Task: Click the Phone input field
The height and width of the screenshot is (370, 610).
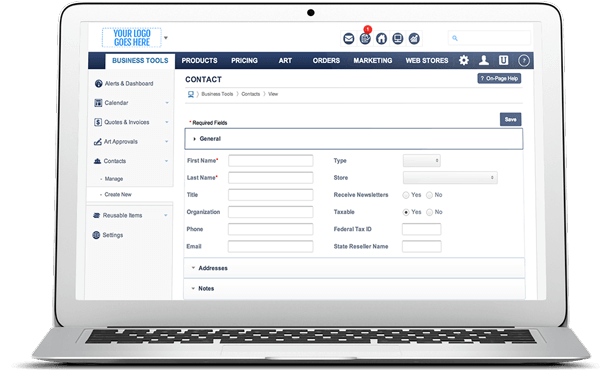Action: click(271, 229)
